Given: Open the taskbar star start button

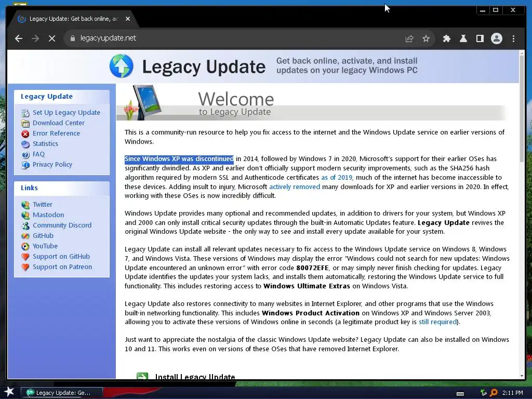Looking at the screenshot, I should click(9, 392).
